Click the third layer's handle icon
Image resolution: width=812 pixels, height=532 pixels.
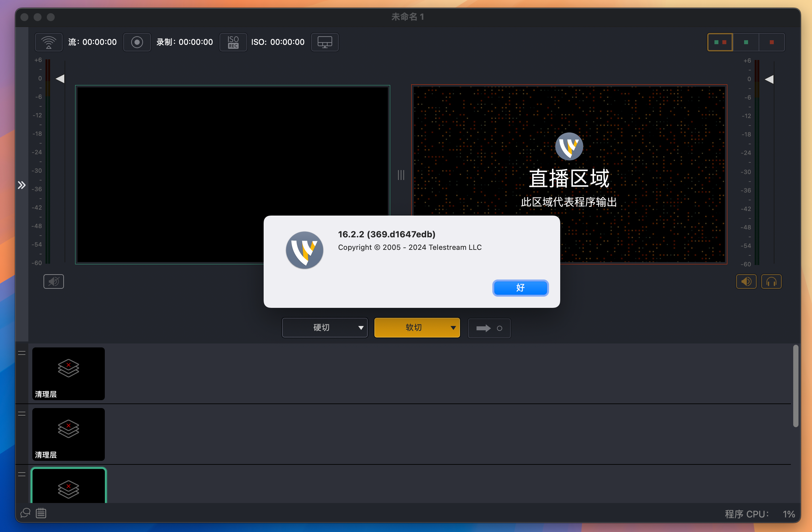[22, 474]
